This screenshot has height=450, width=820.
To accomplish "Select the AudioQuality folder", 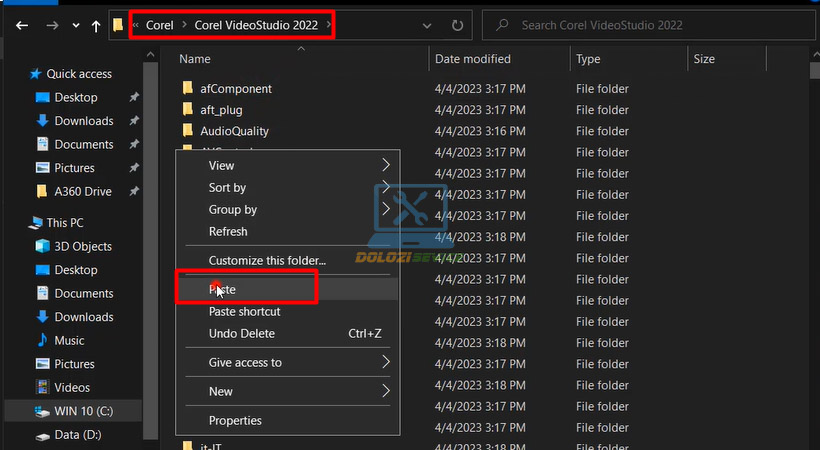I will 234,131.
